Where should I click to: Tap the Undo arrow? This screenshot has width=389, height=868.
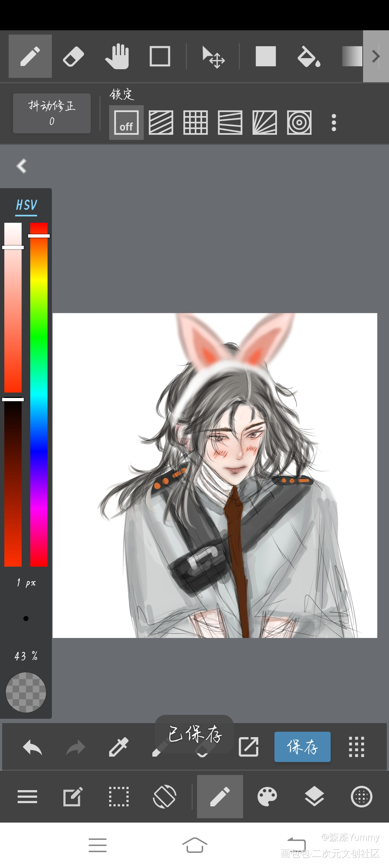32,747
